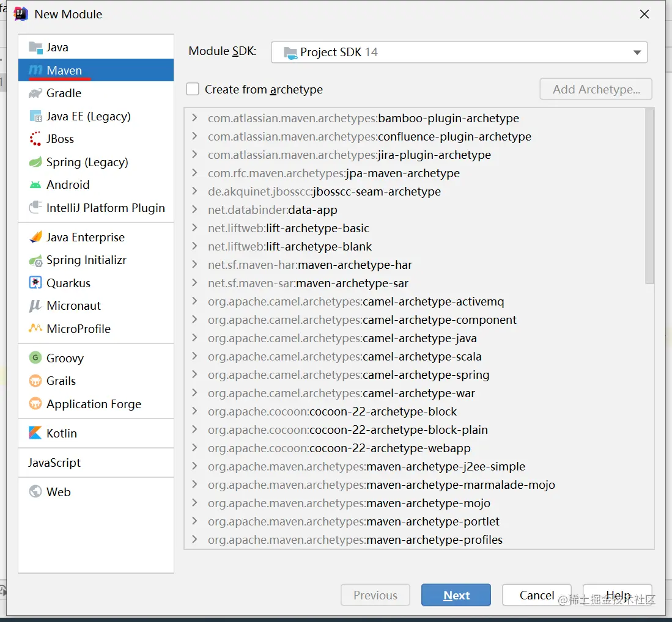The width and height of the screenshot is (672, 622).
Task: Expand camel-archetype-component entry
Action: [194, 320]
